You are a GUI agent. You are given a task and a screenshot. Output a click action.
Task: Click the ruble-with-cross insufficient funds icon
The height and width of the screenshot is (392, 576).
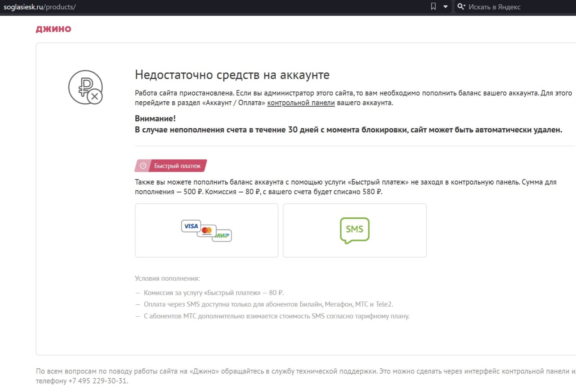[x=85, y=87]
